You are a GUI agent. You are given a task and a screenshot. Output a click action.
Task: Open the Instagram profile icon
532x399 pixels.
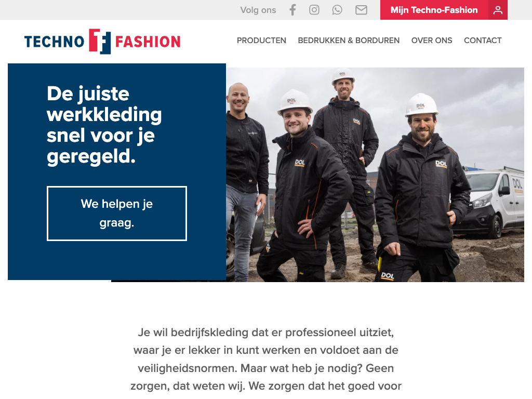click(314, 10)
